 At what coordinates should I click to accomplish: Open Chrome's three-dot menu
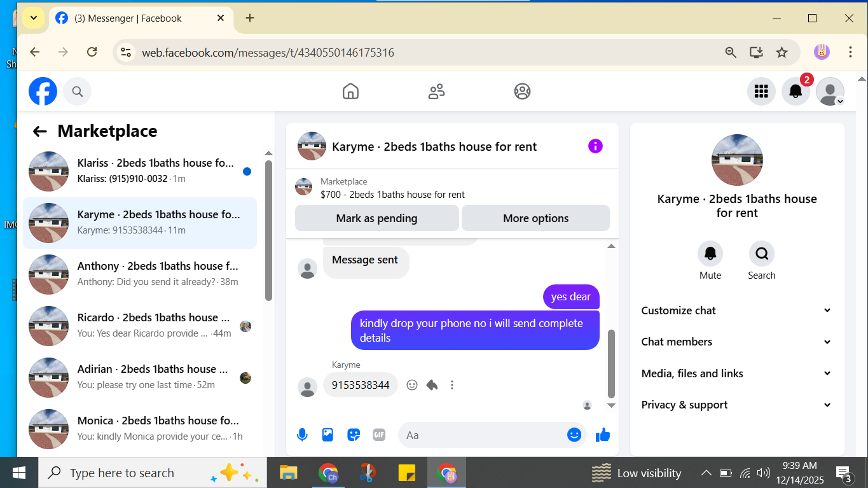(x=850, y=52)
